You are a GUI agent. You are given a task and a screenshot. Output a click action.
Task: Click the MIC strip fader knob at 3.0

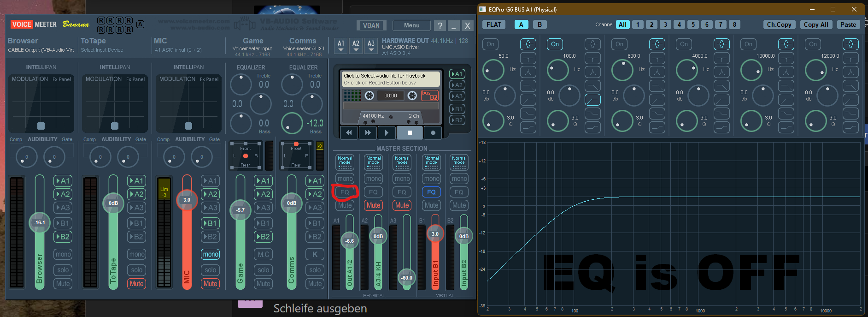(x=187, y=200)
